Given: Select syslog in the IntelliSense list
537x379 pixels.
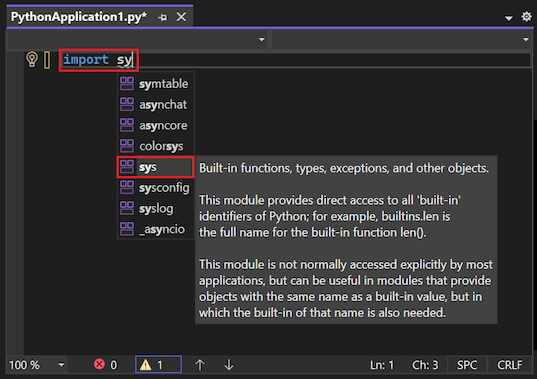Looking at the screenshot, I should point(156,209).
